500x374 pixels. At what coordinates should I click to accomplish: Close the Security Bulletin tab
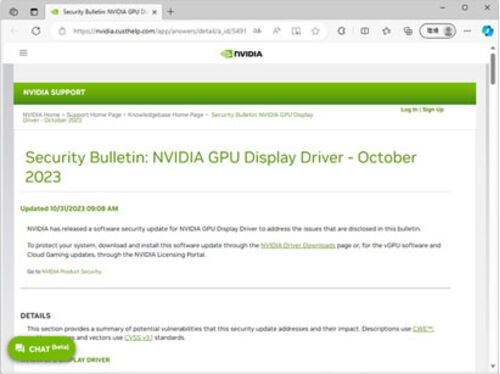pyautogui.click(x=154, y=12)
